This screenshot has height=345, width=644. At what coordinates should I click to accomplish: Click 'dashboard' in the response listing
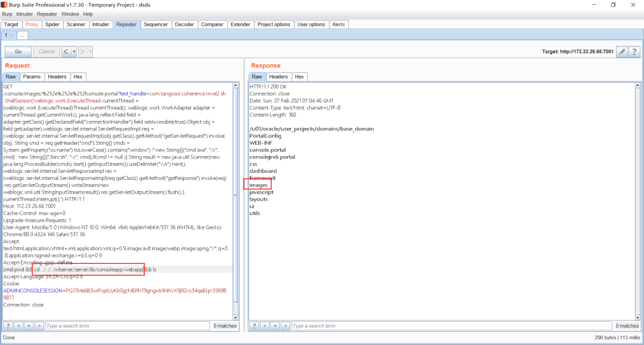[263, 170]
